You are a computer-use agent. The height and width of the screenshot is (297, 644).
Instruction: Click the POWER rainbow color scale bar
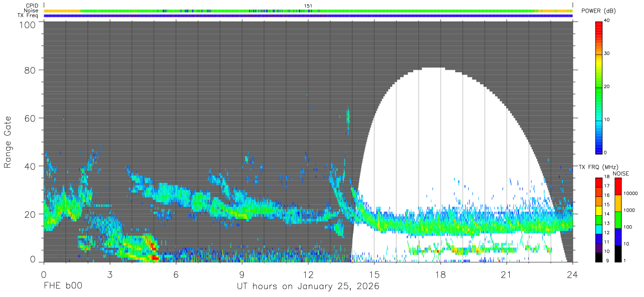pyautogui.click(x=599, y=87)
